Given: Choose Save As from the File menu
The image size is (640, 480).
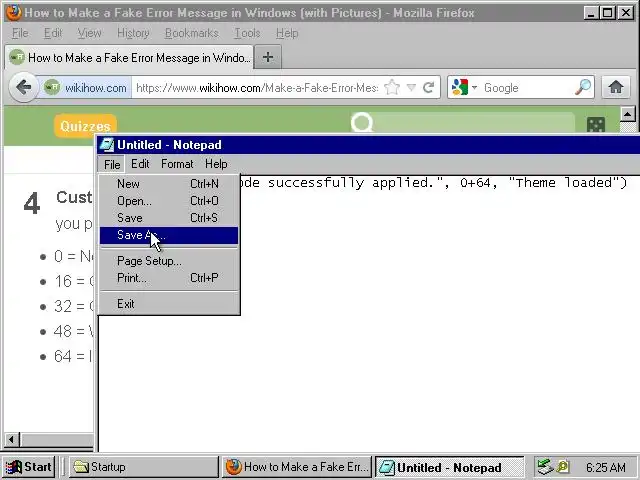Looking at the screenshot, I should coord(169,236).
